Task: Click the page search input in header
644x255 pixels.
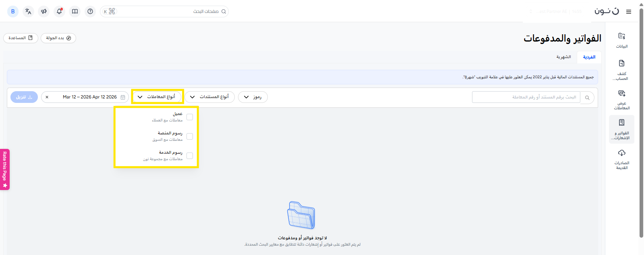Action: (164, 11)
